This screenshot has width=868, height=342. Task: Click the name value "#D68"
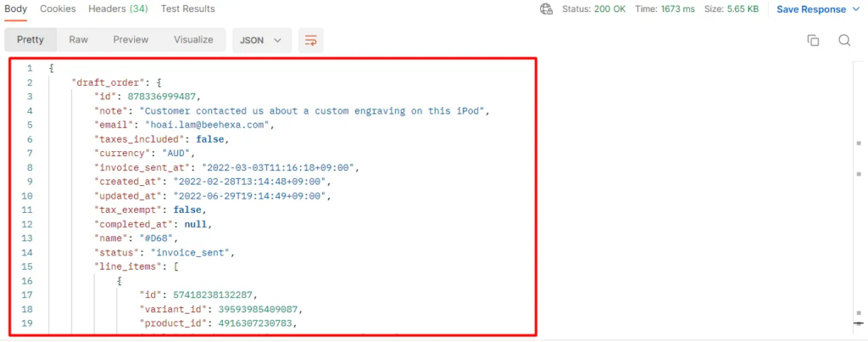[x=156, y=238]
